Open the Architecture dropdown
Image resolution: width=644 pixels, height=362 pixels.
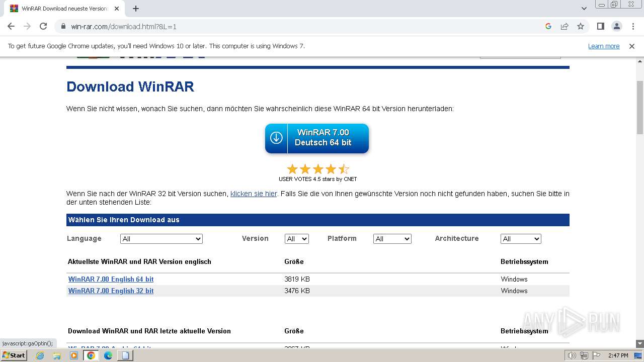tap(521, 239)
